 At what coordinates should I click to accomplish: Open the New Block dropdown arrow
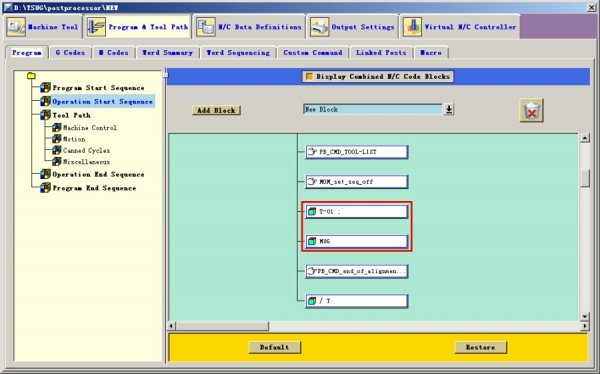point(448,109)
